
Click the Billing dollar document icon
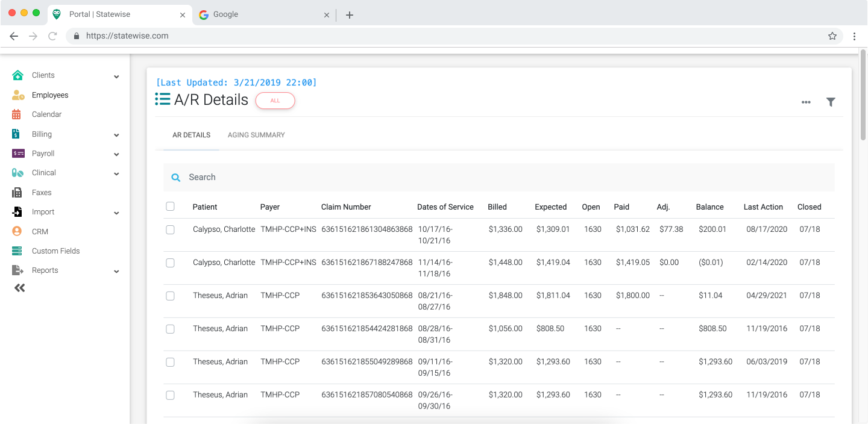[16, 134]
